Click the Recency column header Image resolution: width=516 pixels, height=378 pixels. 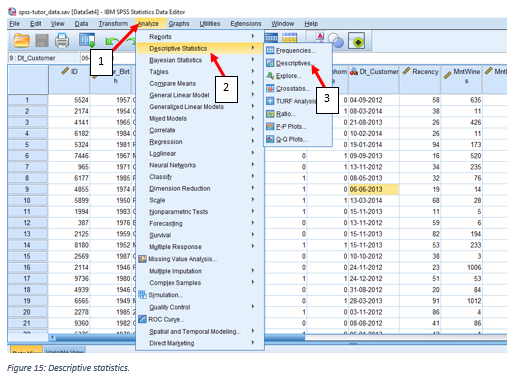click(x=420, y=79)
